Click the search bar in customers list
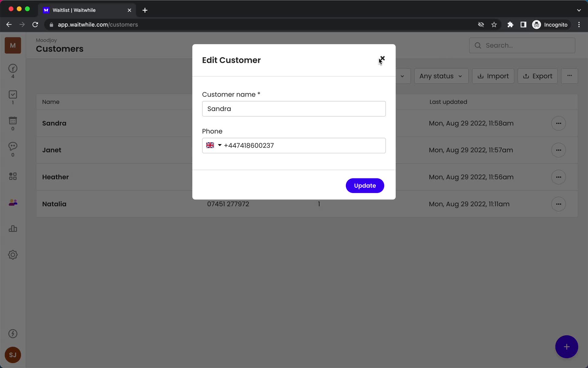 tap(522, 45)
